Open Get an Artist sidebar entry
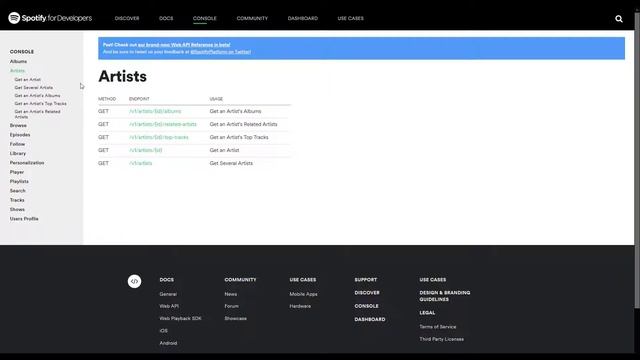This screenshot has height=360, width=640. 28,80
